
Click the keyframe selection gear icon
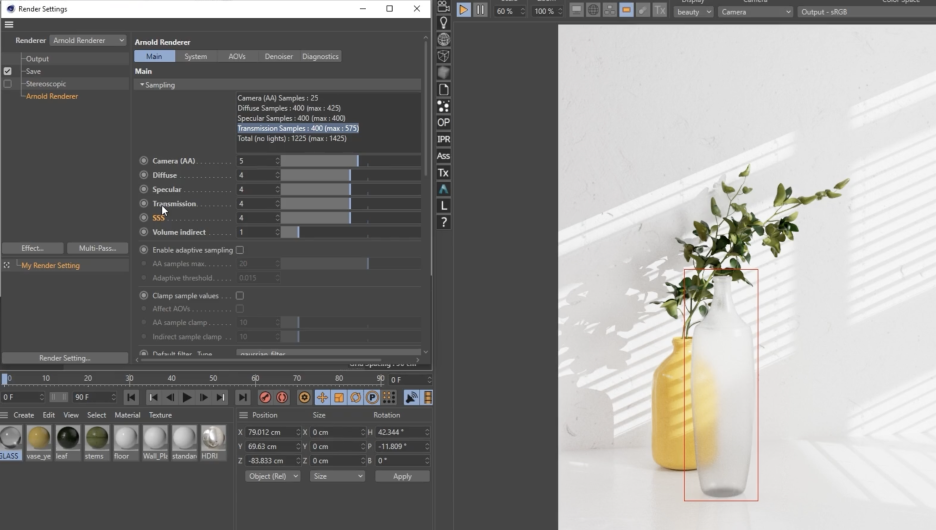coord(304,398)
